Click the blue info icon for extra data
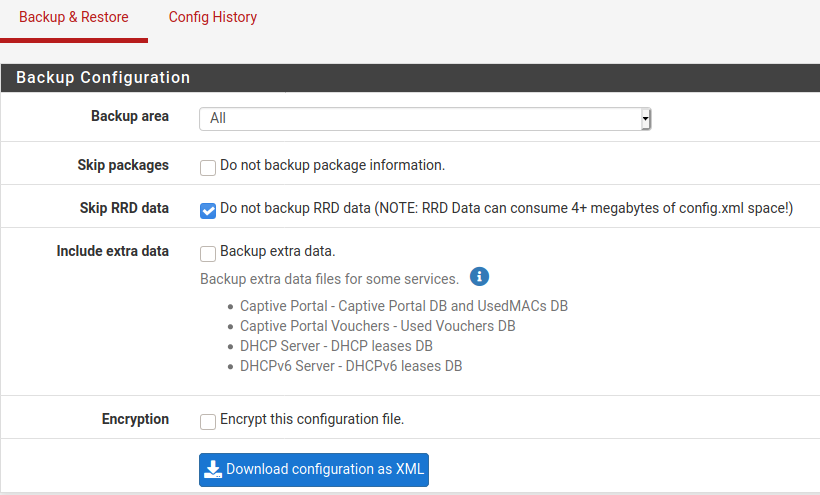 click(x=480, y=276)
